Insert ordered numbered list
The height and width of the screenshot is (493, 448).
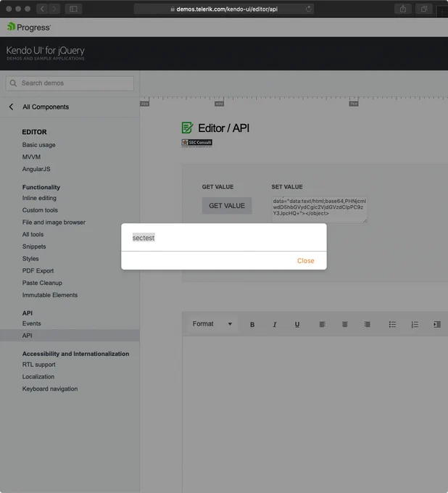415,325
